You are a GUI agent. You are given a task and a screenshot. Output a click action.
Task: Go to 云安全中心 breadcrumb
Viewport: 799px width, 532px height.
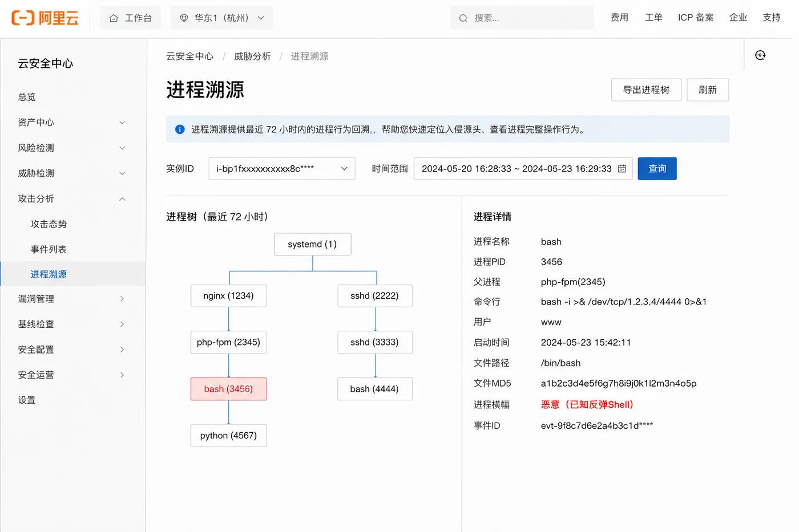click(x=189, y=56)
